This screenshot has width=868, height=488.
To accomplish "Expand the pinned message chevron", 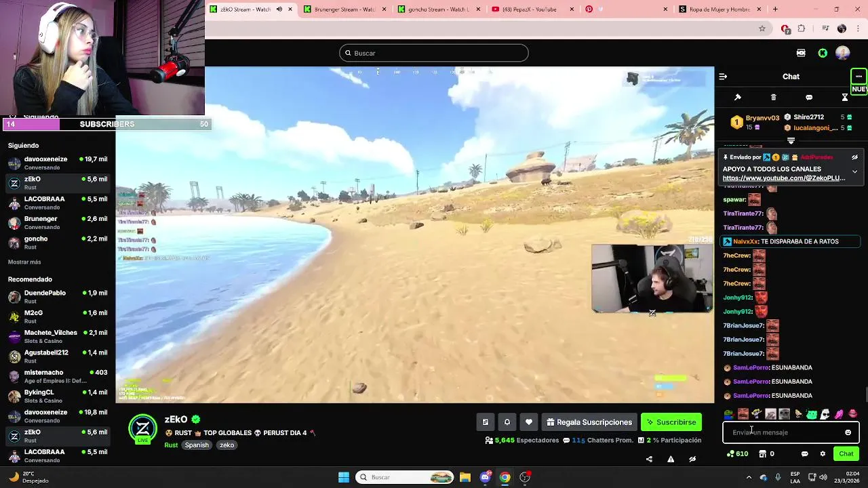I will click(x=854, y=171).
